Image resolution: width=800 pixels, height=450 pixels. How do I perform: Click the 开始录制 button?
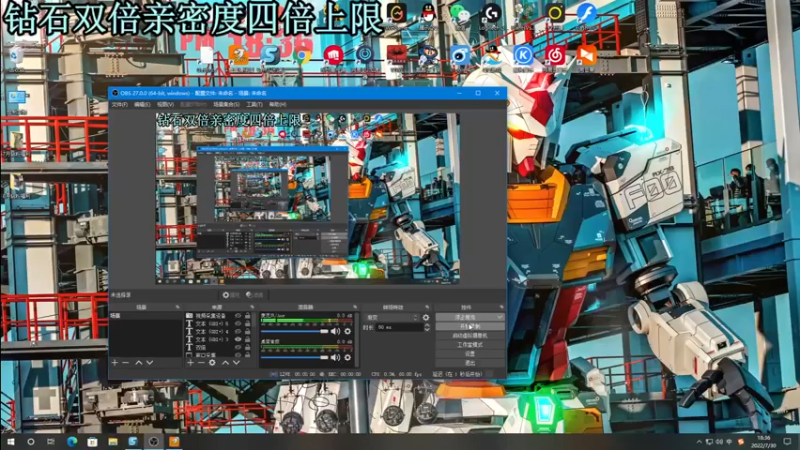point(470,327)
